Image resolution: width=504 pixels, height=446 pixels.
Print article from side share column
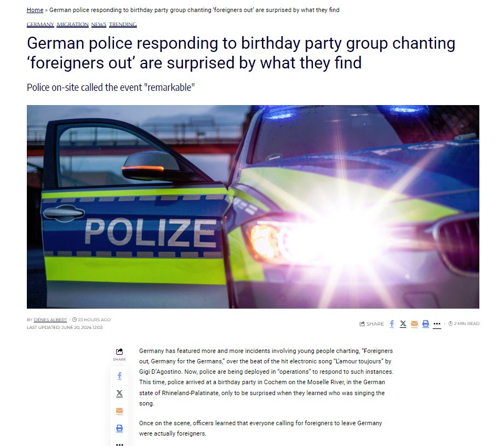click(x=119, y=428)
